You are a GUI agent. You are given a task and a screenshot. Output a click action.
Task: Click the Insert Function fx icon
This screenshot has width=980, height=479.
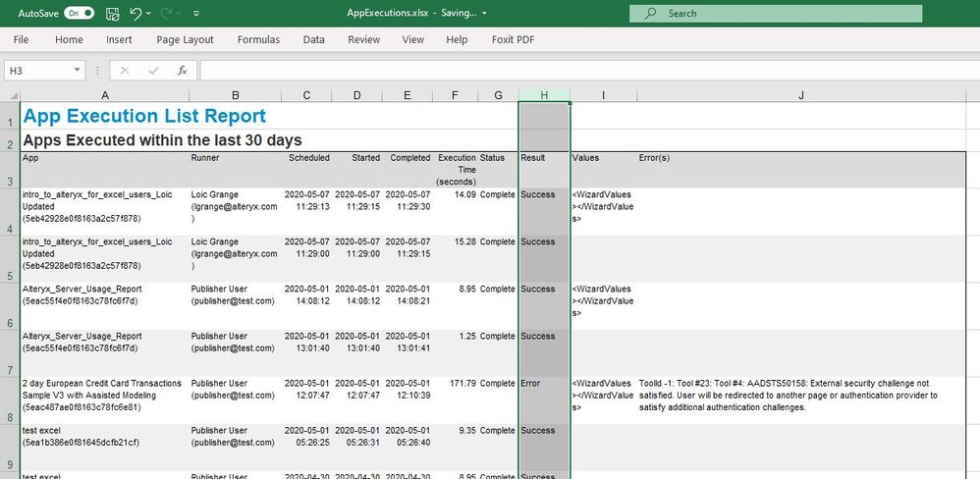183,71
